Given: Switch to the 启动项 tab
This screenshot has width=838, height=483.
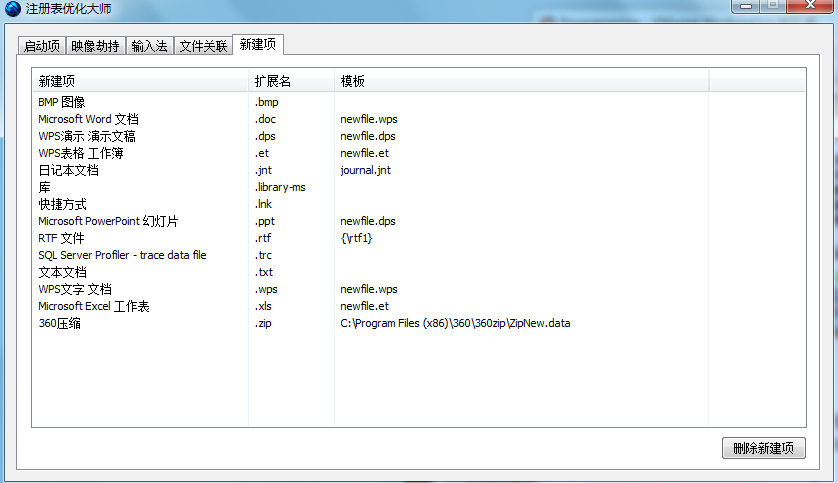Looking at the screenshot, I should coord(42,46).
